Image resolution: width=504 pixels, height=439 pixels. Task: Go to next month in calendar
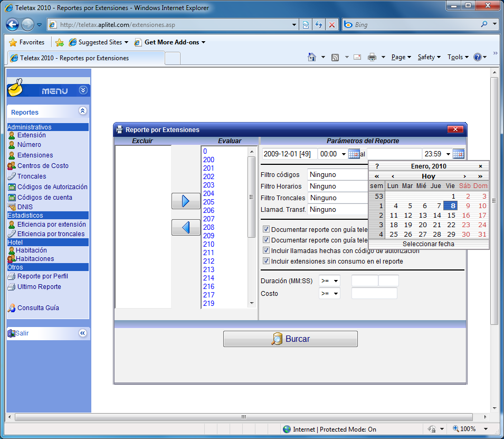(465, 176)
